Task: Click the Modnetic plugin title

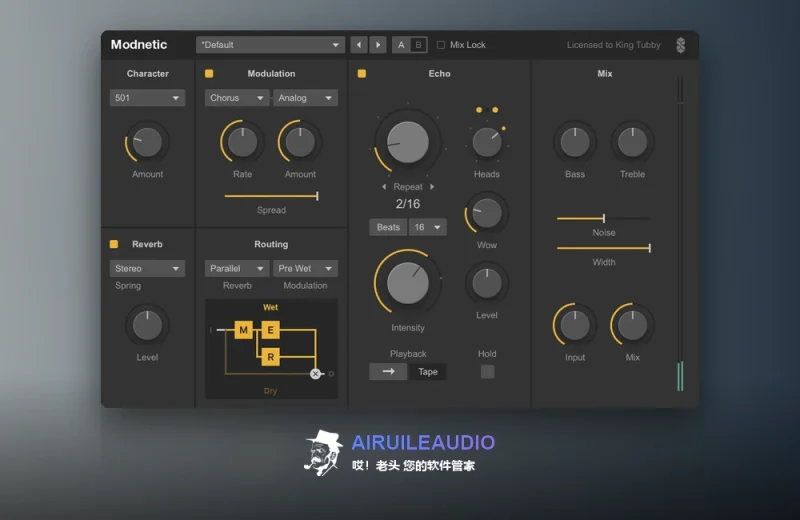Action: pos(139,44)
